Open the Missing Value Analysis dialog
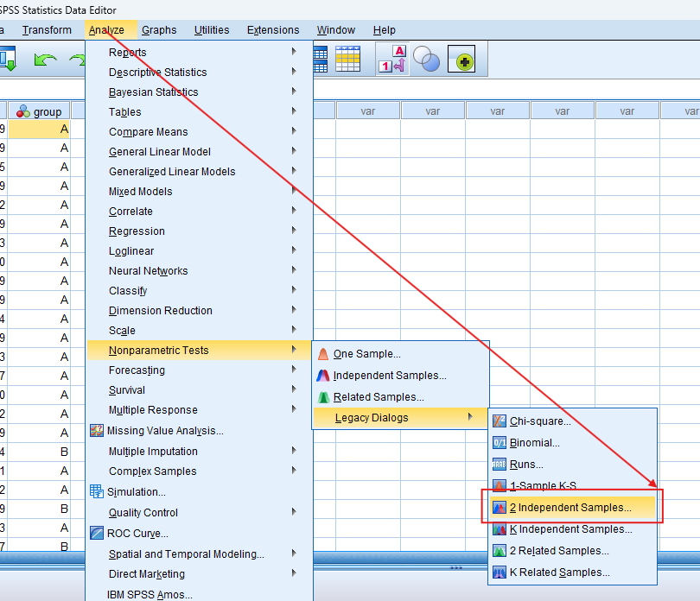This screenshot has width=700, height=601. point(164,431)
